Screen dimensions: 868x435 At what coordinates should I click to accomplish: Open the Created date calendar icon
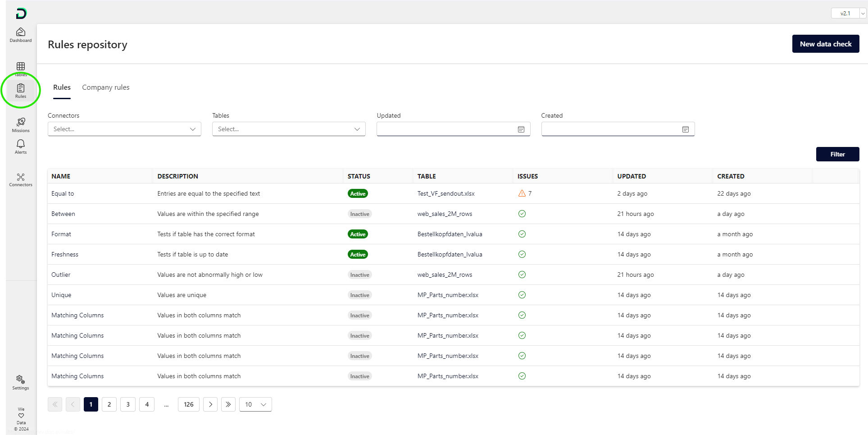click(x=686, y=129)
